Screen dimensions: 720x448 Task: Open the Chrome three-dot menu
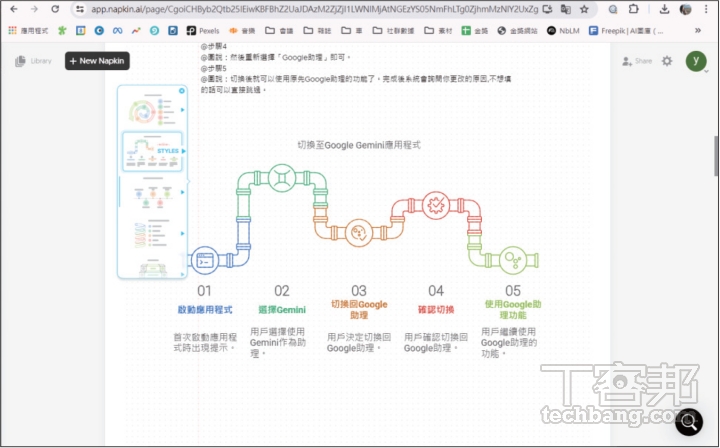coord(706,9)
